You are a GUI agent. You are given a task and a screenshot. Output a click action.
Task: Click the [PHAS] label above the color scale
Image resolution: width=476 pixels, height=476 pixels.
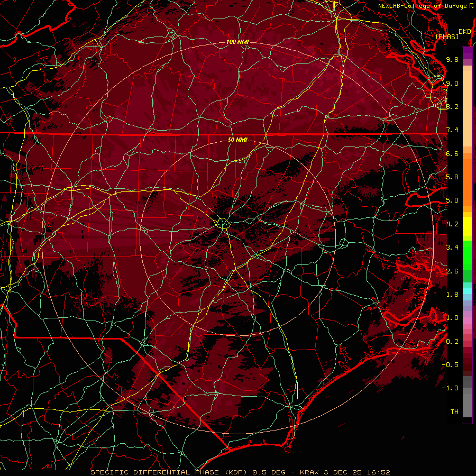(x=447, y=37)
